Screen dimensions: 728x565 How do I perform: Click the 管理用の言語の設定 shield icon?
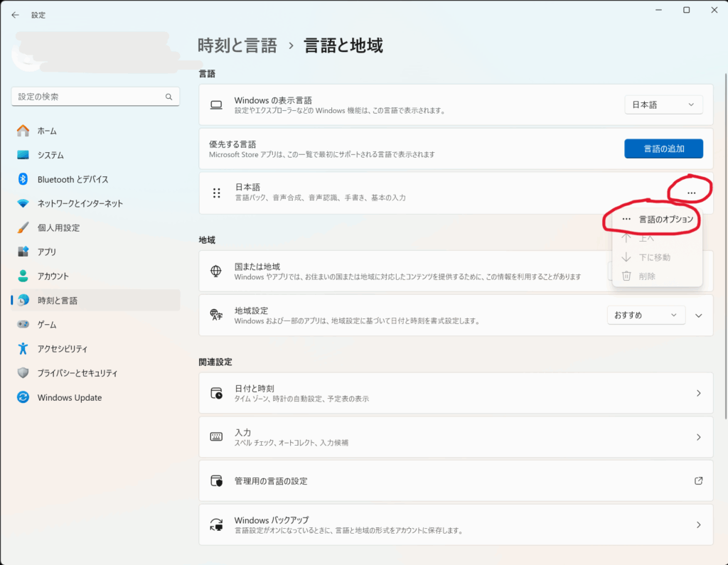click(x=216, y=481)
